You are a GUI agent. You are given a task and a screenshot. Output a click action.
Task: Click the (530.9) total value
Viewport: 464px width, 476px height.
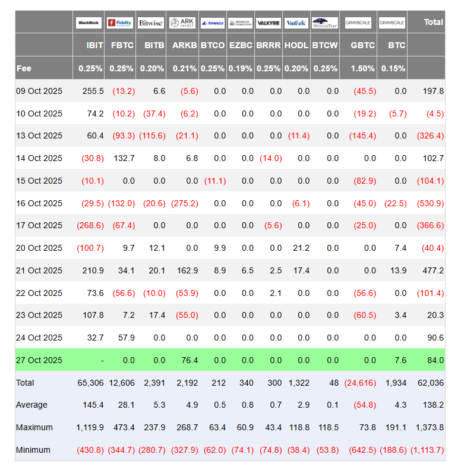(x=430, y=203)
